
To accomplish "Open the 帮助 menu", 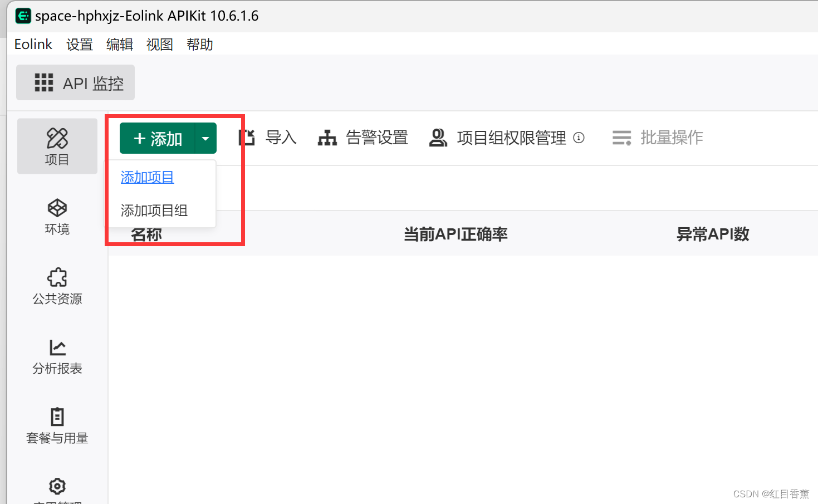I will click(x=200, y=45).
